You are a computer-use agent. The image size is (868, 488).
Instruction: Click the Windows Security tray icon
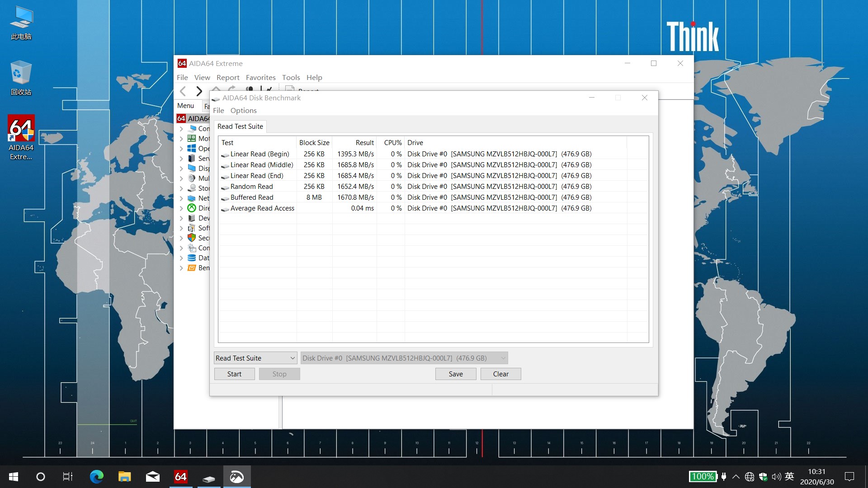pyautogui.click(x=763, y=477)
